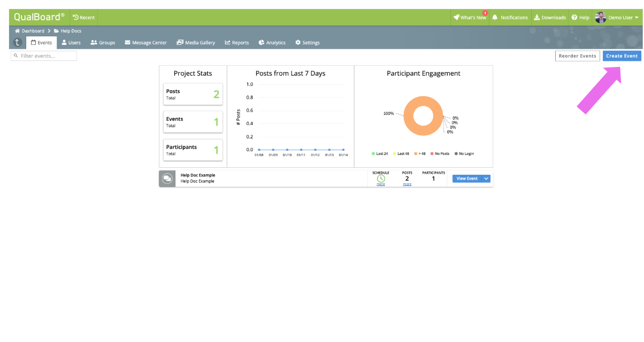Click the Create Event button

pyautogui.click(x=622, y=56)
